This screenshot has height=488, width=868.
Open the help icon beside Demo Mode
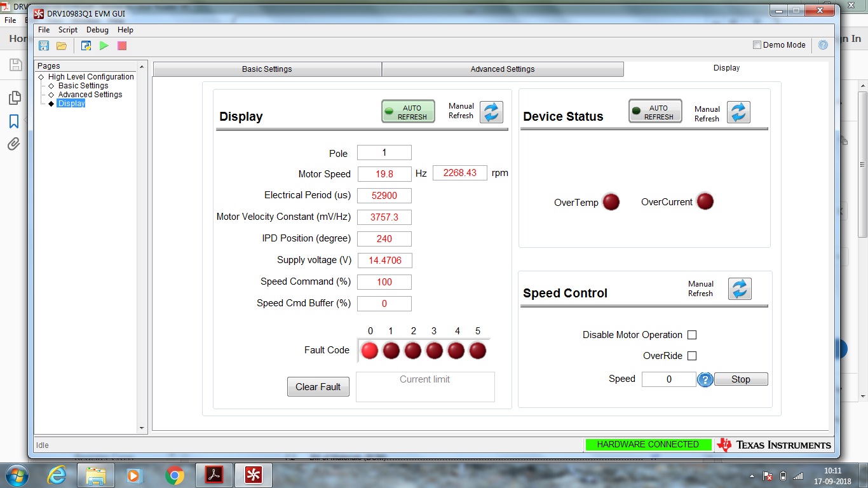click(x=823, y=45)
